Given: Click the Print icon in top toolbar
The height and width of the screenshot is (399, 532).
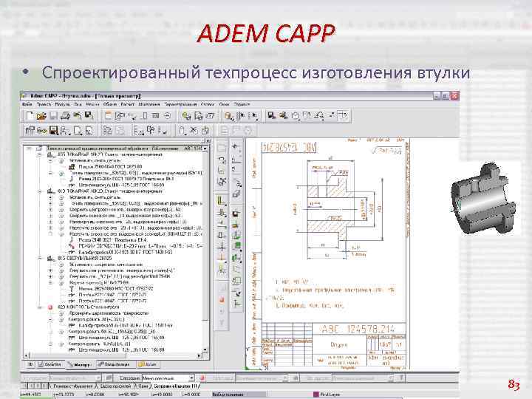Looking at the screenshot, I should (65, 116).
